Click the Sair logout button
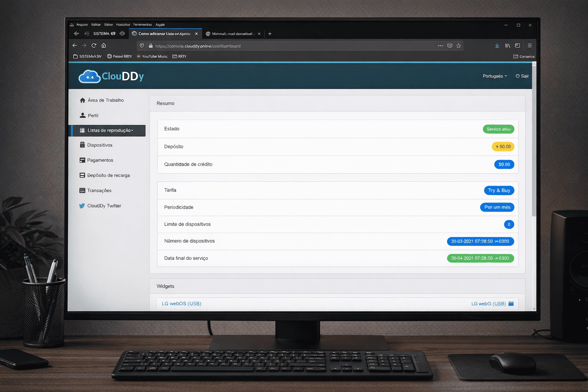The height and width of the screenshot is (392, 588). [522, 76]
